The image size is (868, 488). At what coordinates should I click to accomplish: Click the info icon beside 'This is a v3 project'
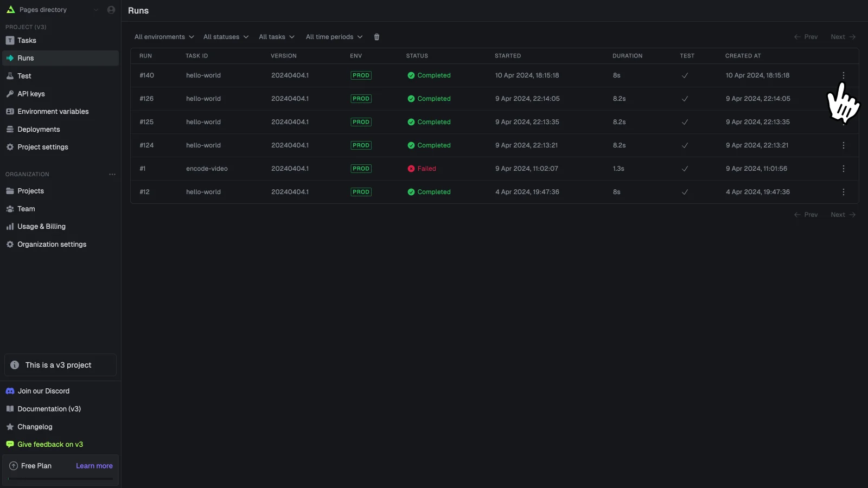pos(15,365)
